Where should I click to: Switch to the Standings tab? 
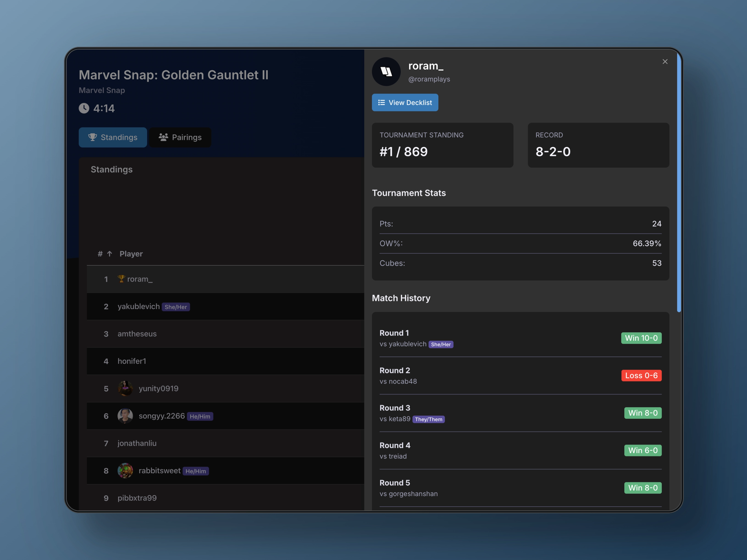[x=113, y=137]
